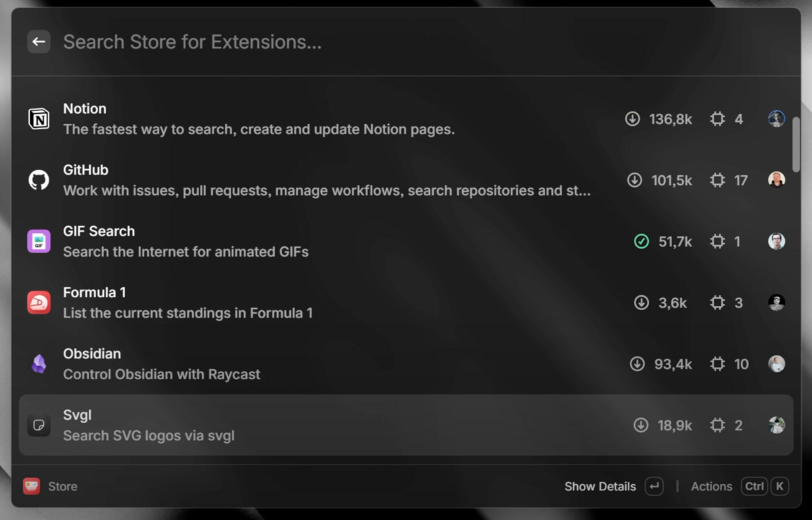Click the commands chip icon for Formula 1
This screenshot has width=812, height=520.
[717, 303]
